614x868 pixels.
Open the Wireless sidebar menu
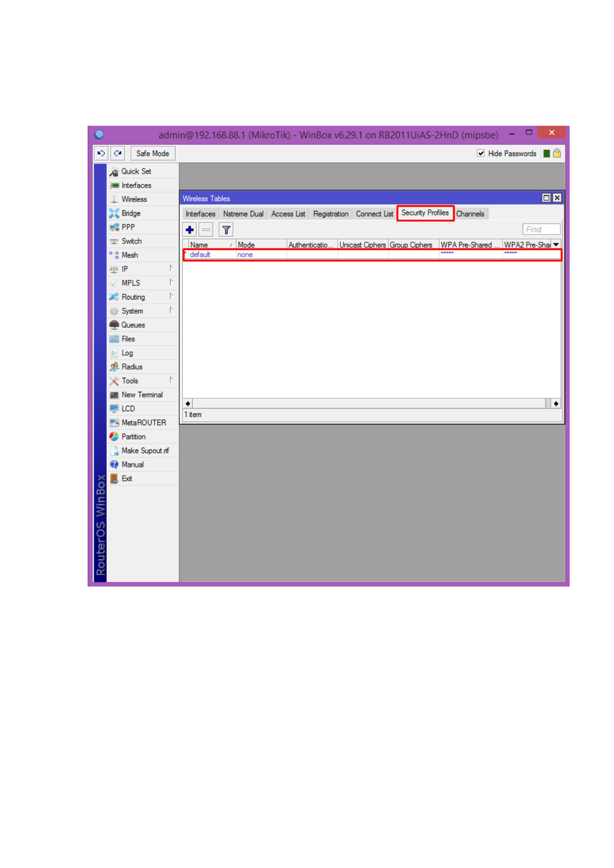[x=142, y=199]
